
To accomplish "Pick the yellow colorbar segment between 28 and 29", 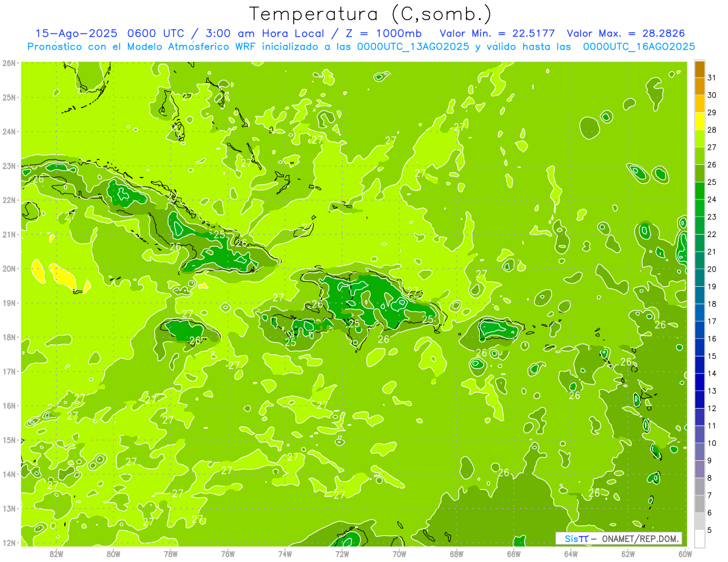I will point(700,121).
